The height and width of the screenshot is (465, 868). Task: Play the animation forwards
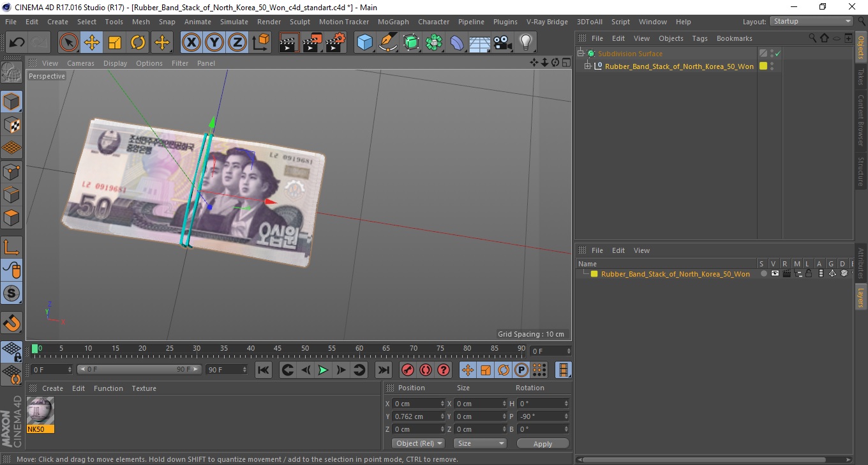pyautogui.click(x=324, y=370)
